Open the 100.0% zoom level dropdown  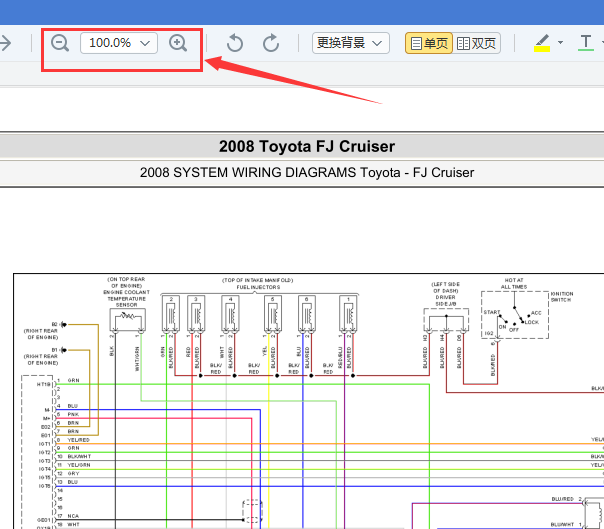(x=119, y=43)
